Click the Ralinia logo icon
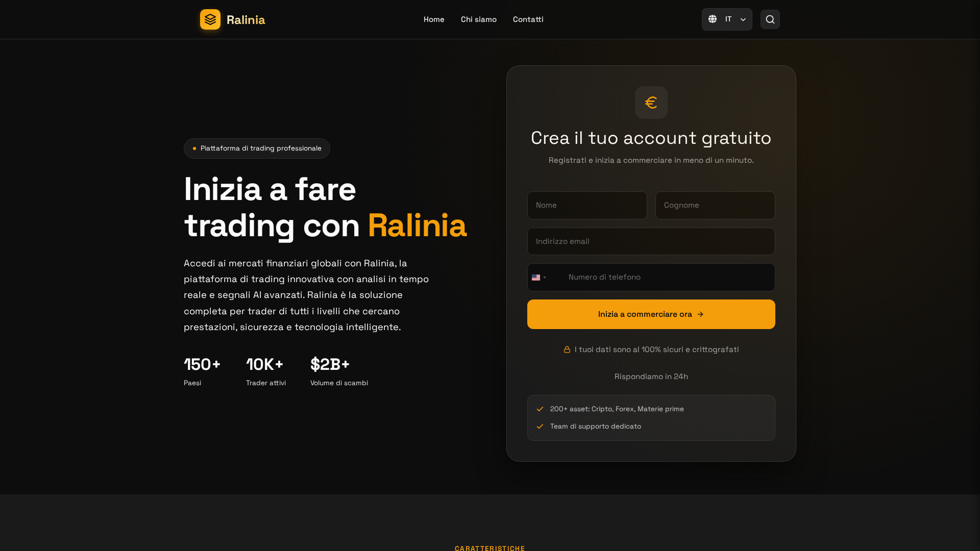980x551 pixels. point(210,19)
